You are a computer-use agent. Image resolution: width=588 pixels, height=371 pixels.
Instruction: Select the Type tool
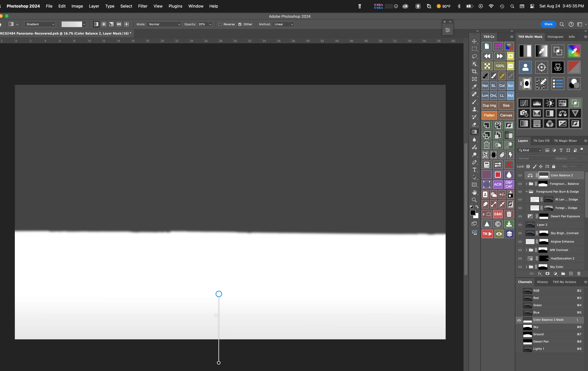[x=474, y=170]
